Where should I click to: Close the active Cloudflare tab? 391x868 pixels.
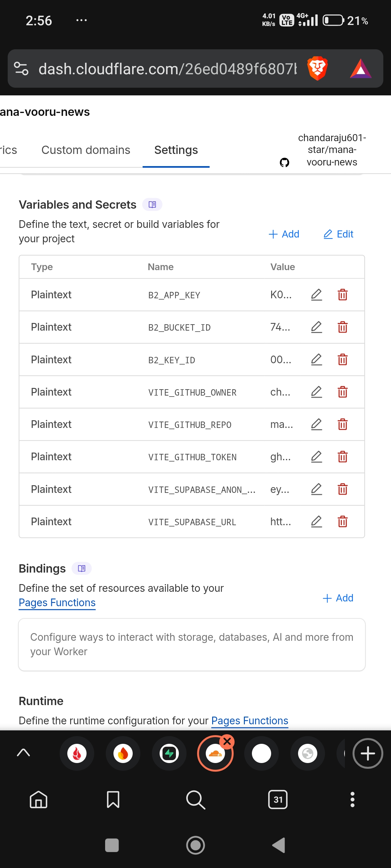tap(227, 742)
